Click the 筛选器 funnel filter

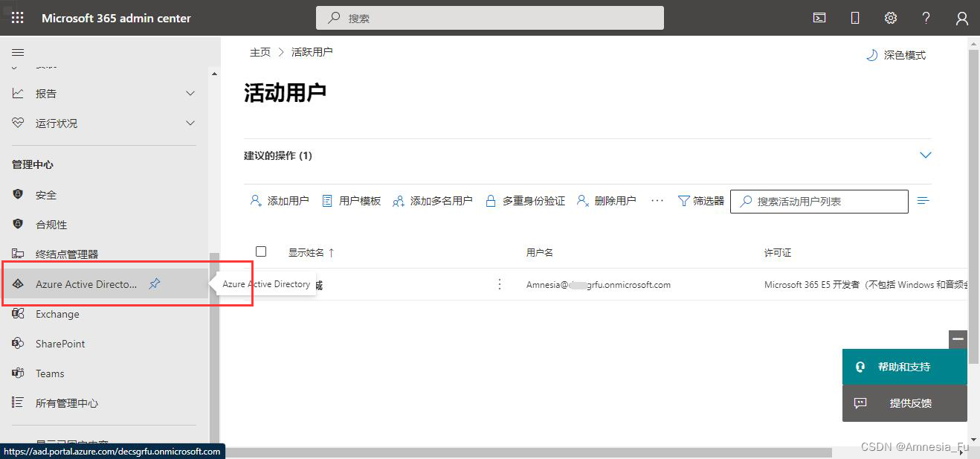pyautogui.click(x=700, y=201)
